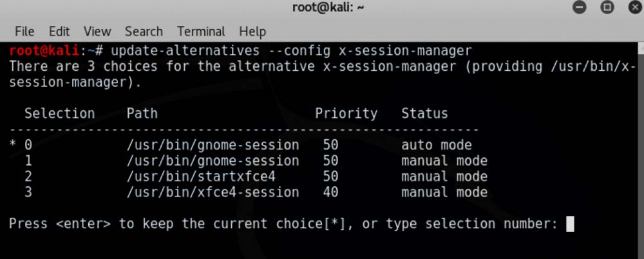Open the View menu
This screenshot has height=259, width=644.
coord(97,31)
